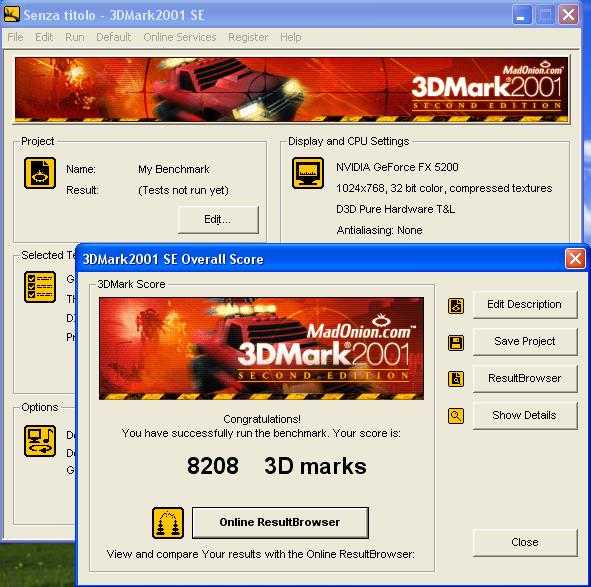The image size is (591, 587).
Task: Click the Antialiasing: None text
Action: (379, 230)
